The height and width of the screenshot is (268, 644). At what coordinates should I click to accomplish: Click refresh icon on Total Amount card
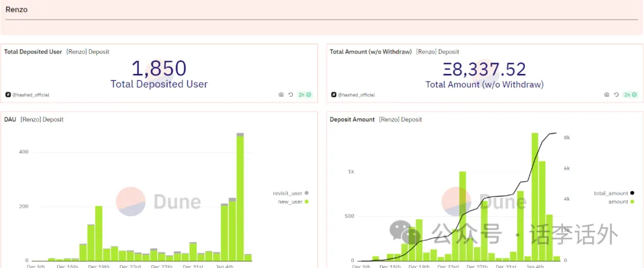[617, 95]
